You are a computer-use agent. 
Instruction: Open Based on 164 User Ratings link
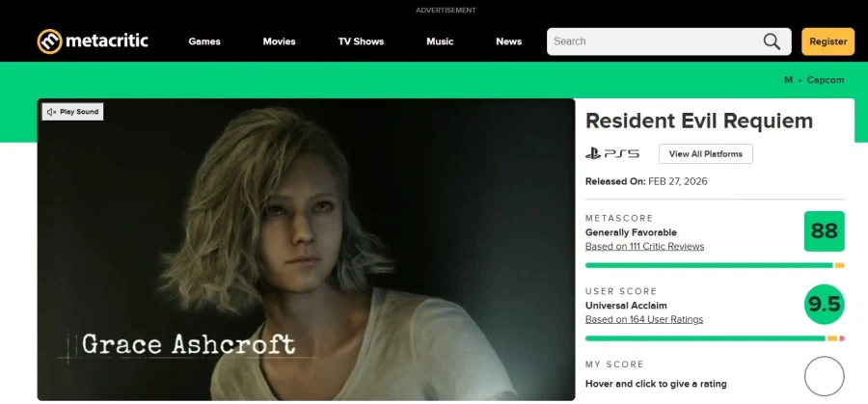(643, 319)
